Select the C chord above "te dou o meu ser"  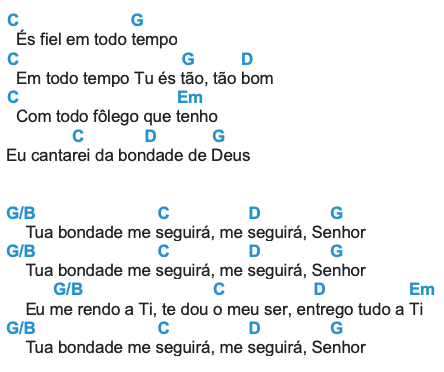coord(219,289)
